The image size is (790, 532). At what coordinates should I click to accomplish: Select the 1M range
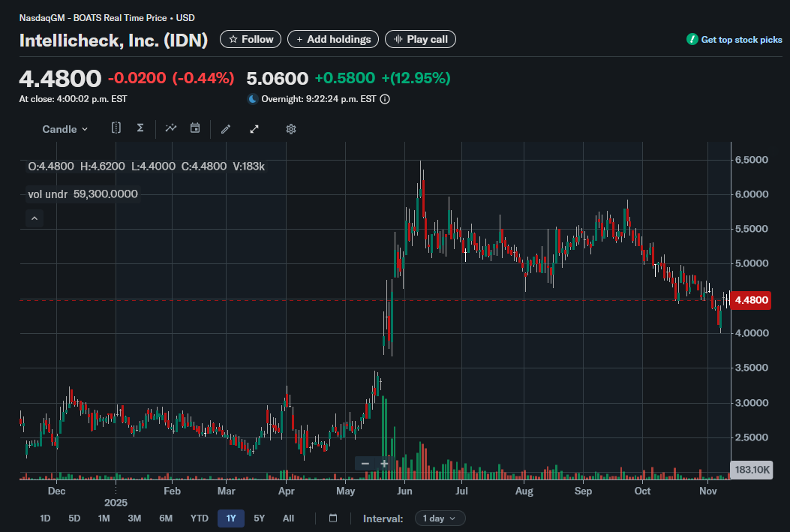click(104, 518)
